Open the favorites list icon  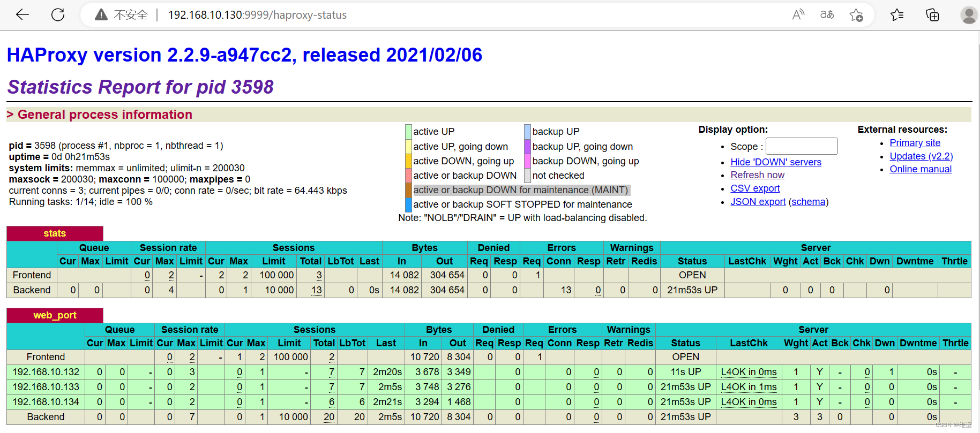coord(897,15)
